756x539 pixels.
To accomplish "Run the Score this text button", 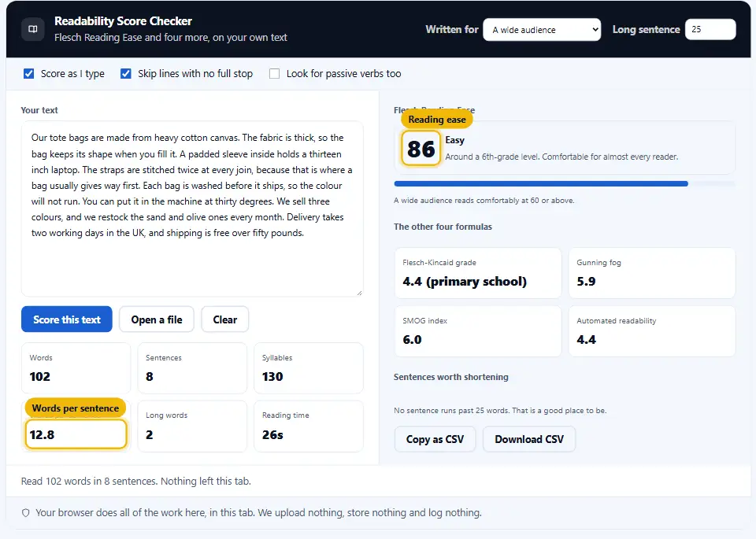I will 66,319.
